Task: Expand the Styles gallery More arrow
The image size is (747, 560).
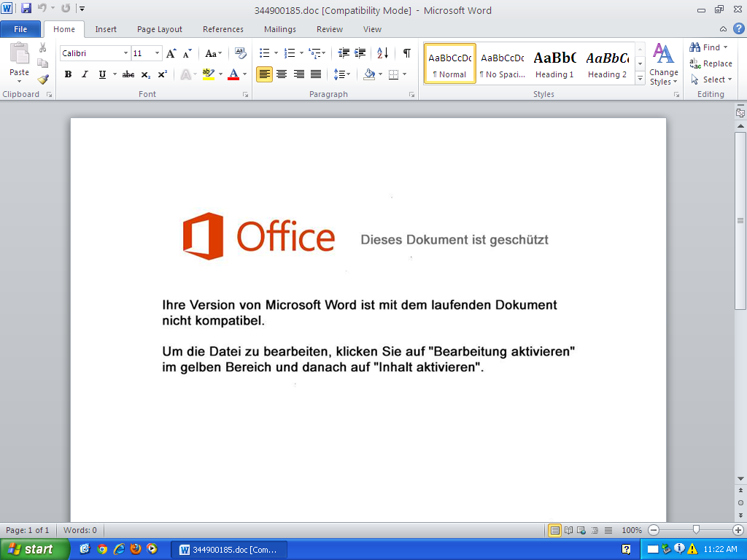Action: (640, 79)
